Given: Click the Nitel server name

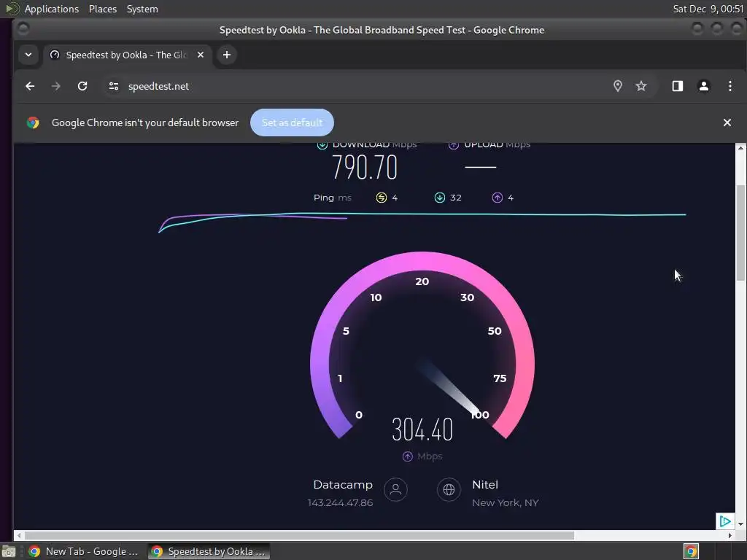Looking at the screenshot, I should [x=485, y=485].
